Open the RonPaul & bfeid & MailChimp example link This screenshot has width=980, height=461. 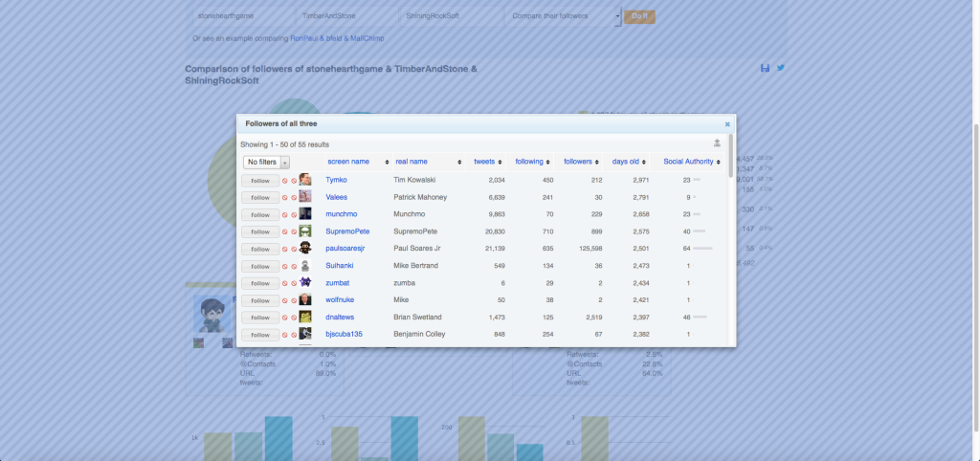(x=338, y=38)
